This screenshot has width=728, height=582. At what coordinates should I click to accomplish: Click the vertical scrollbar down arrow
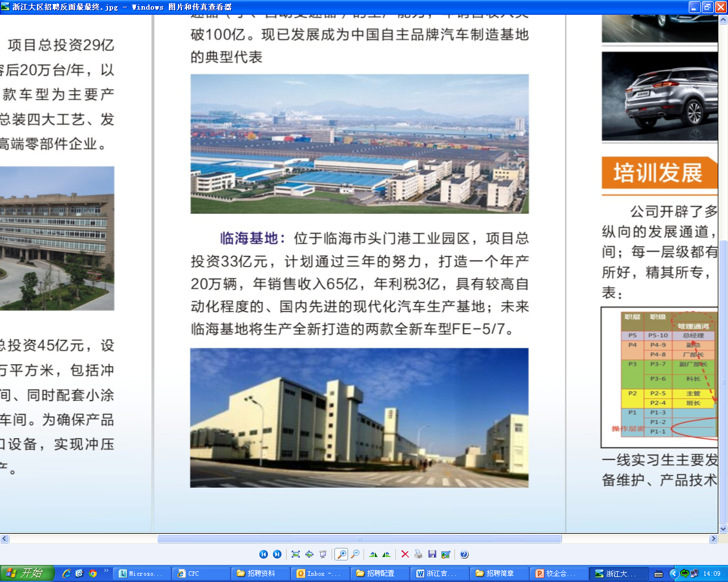coord(723,529)
